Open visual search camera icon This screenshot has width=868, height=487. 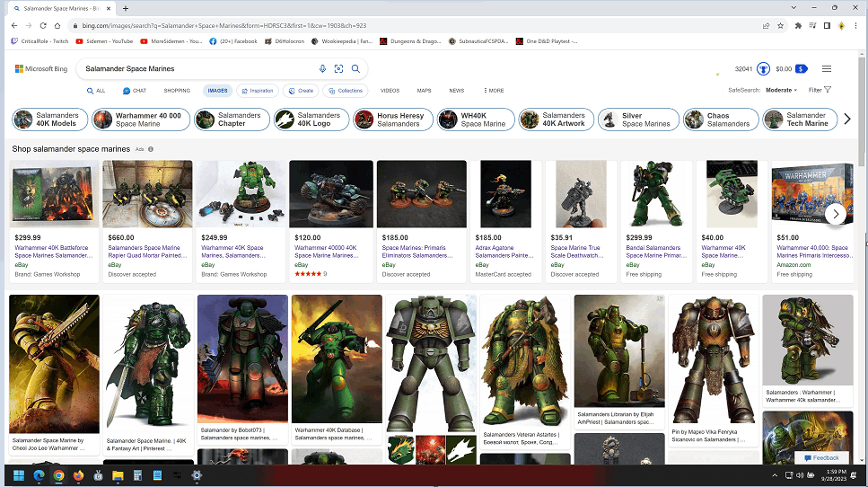[338, 68]
